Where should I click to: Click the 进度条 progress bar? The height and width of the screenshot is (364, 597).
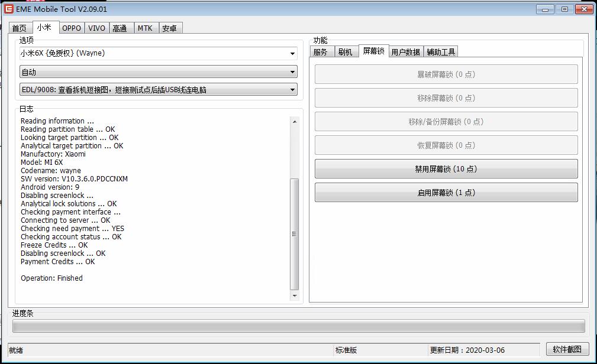[x=298, y=326]
